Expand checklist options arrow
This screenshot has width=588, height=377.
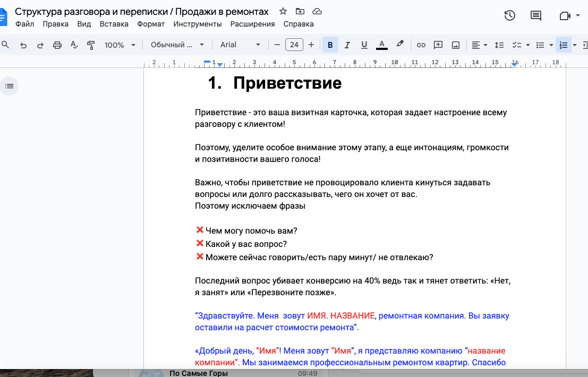point(528,45)
